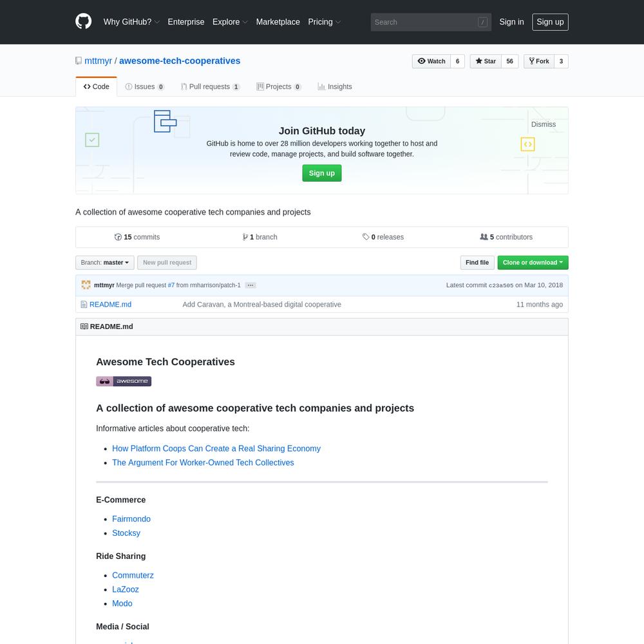This screenshot has height=644, width=644.
Task: Open the Explore dropdown menu
Action: 230,22
